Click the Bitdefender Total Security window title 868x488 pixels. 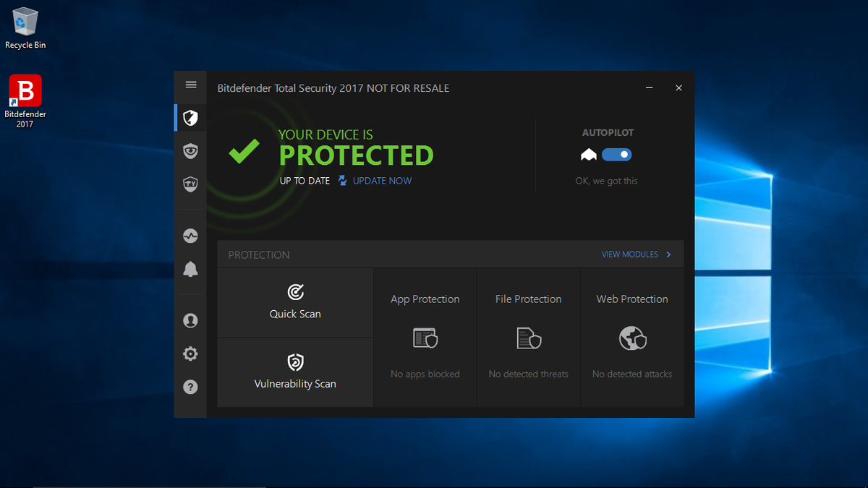333,88
